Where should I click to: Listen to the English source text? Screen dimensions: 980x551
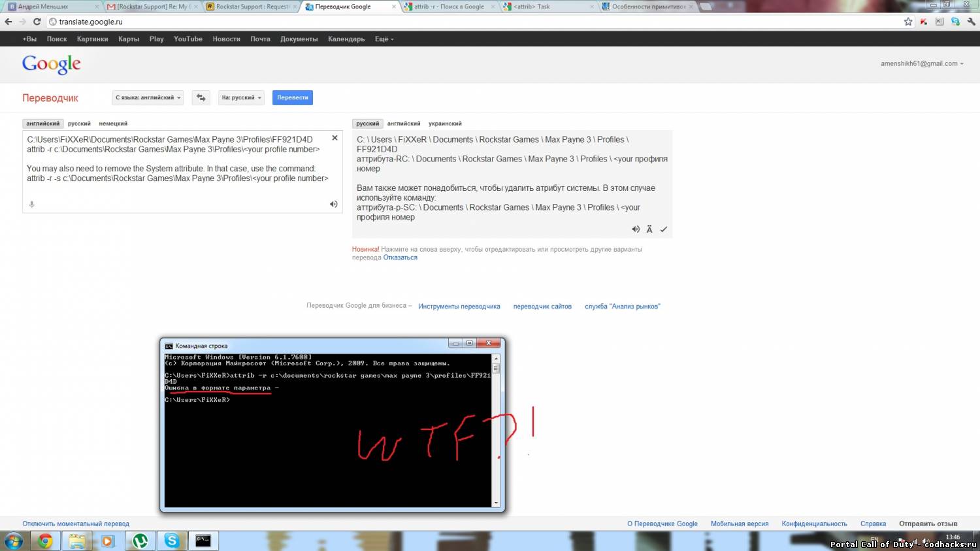(x=333, y=204)
